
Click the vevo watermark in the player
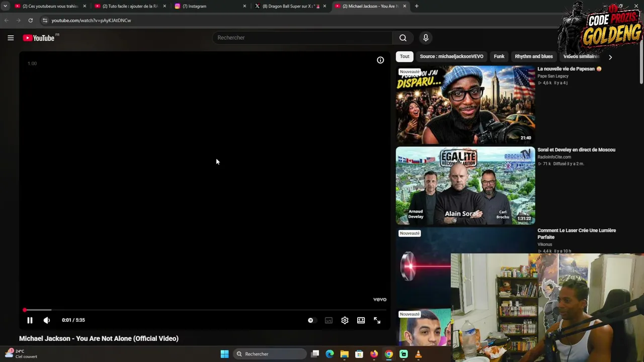point(380,300)
